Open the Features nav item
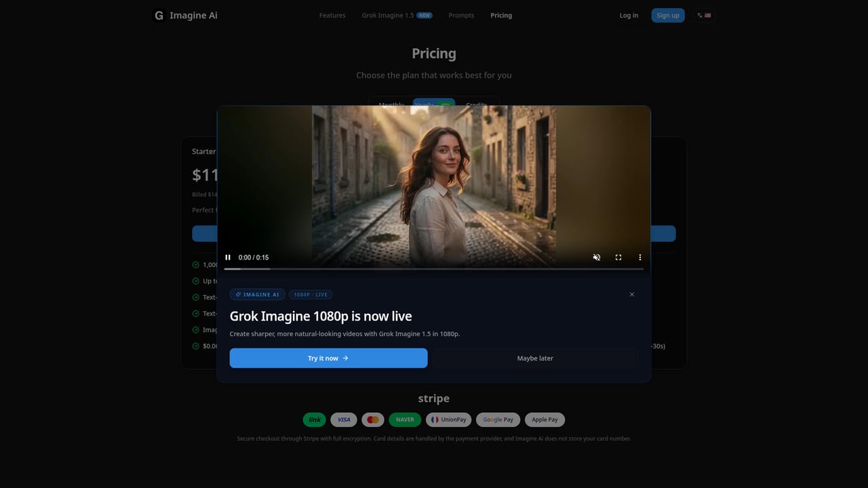The height and width of the screenshot is (488, 868). point(332,15)
